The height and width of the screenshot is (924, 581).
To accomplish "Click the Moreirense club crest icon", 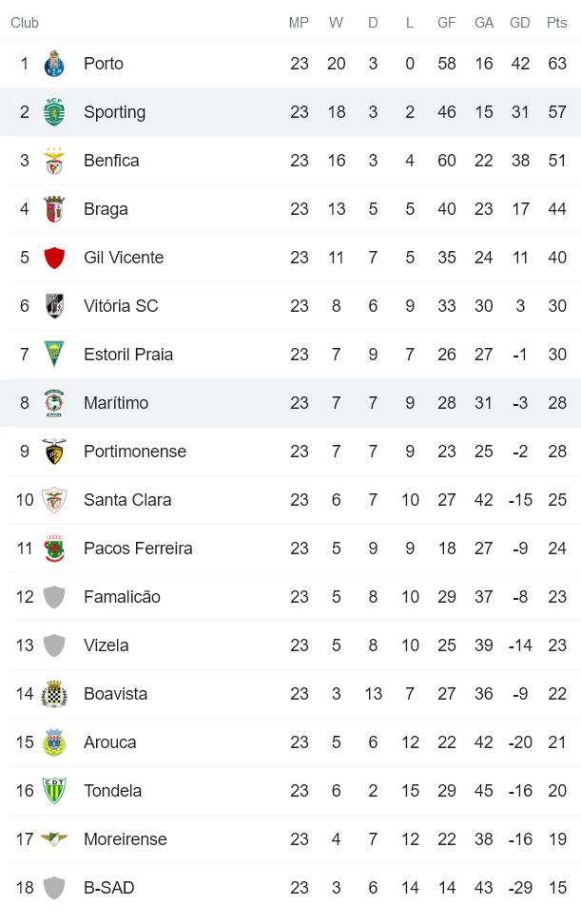I will [54, 839].
